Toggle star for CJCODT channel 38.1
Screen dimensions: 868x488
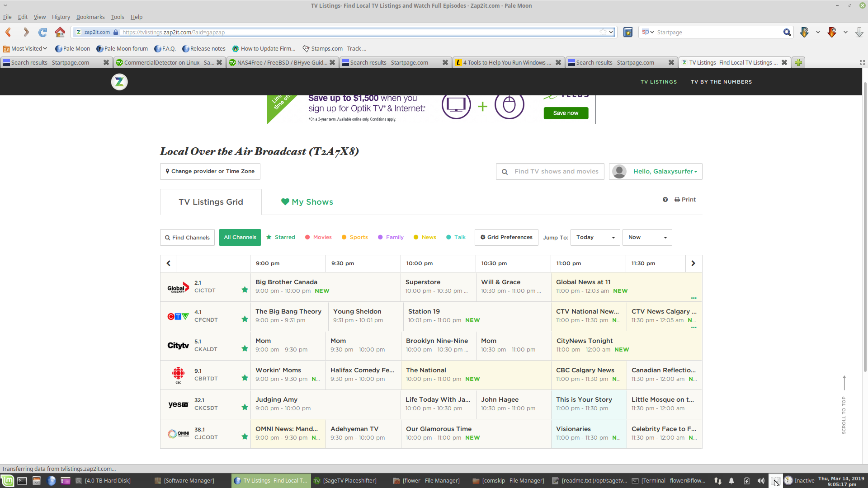(x=245, y=436)
